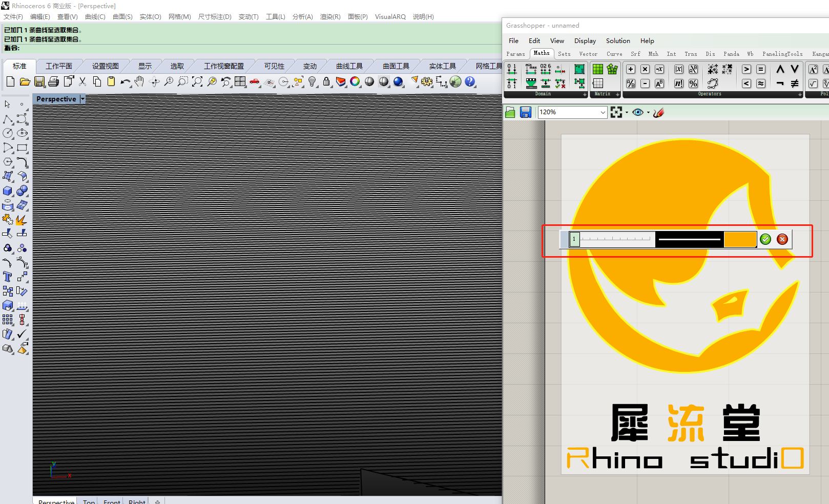Click the red car icon
Viewport: 829px width, 504px height.
255,81
